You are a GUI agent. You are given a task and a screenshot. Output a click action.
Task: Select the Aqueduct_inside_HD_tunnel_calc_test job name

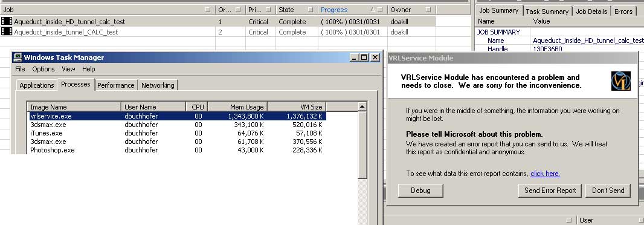click(x=69, y=21)
